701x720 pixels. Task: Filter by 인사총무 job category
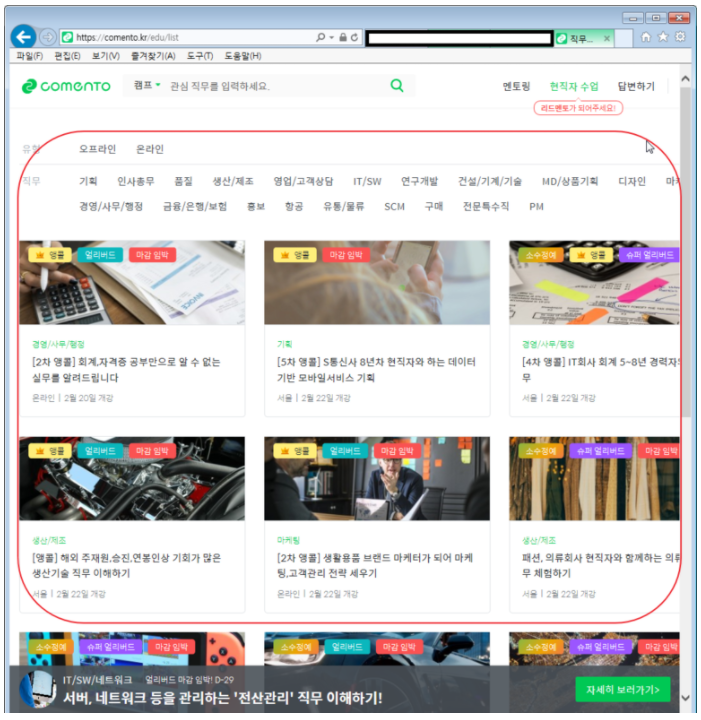(135, 181)
